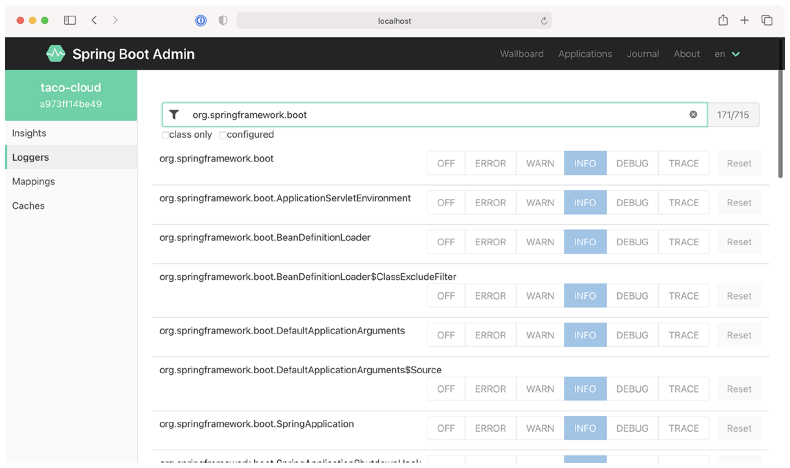
Task: Enable the 'configured' checkbox
Action: coord(223,135)
